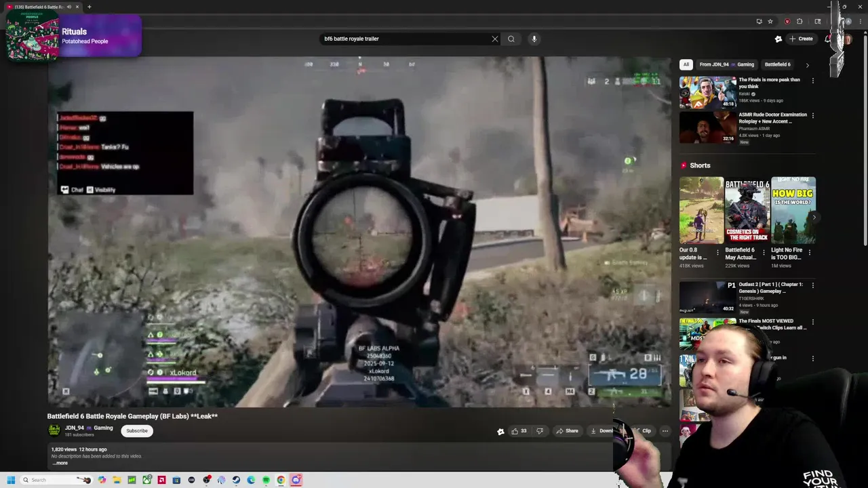
Task: Download the video
Action: tap(601, 431)
